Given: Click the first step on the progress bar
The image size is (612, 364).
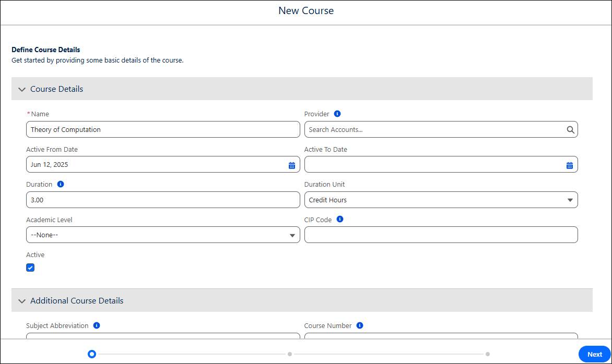Looking at the screenshot, I should click(92, 354).
